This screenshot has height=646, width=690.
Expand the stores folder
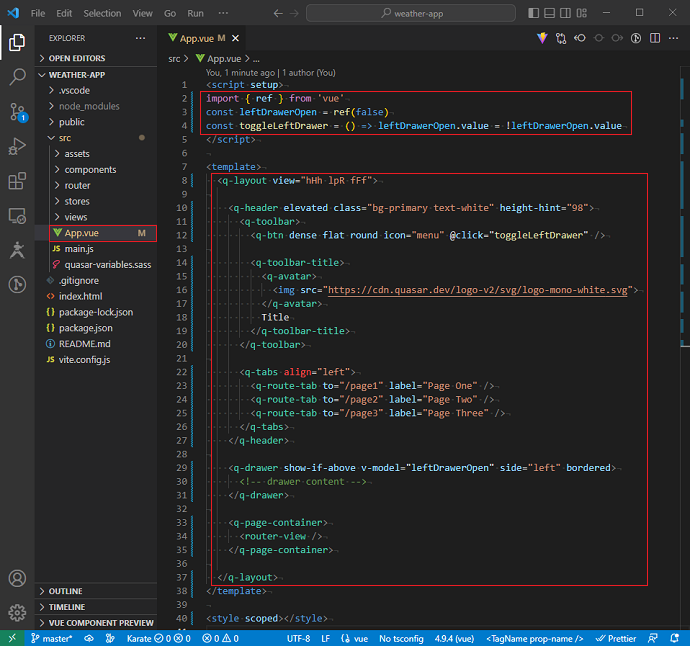click(96, 201)
